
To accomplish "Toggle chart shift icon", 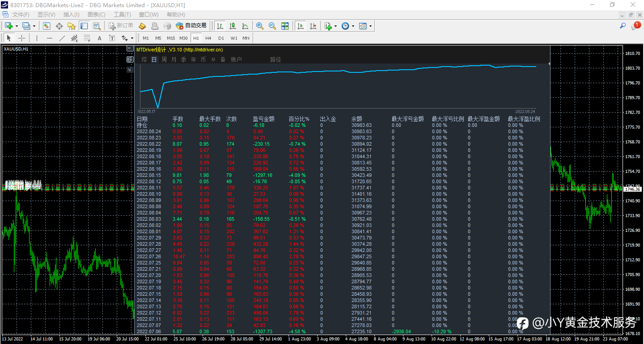I will pos(313,26).
